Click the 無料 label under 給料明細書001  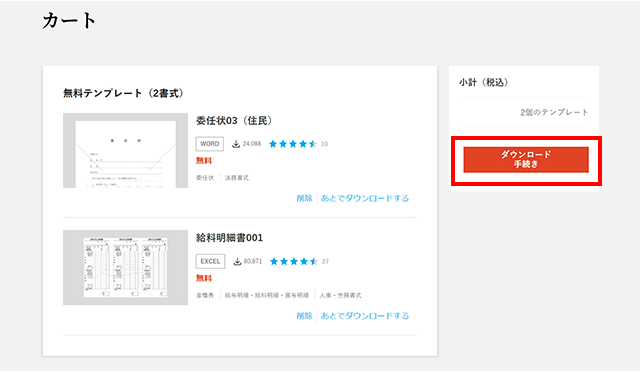point(204,278)
